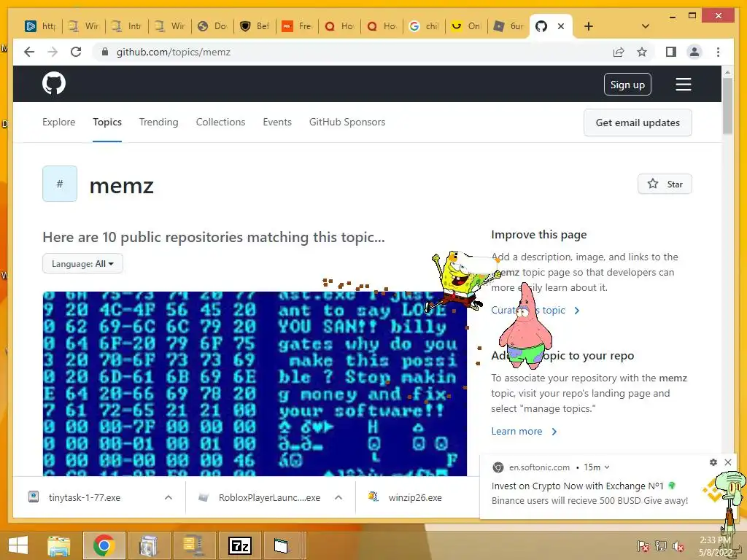Click the GitHub octocat logo

(54, 84)
